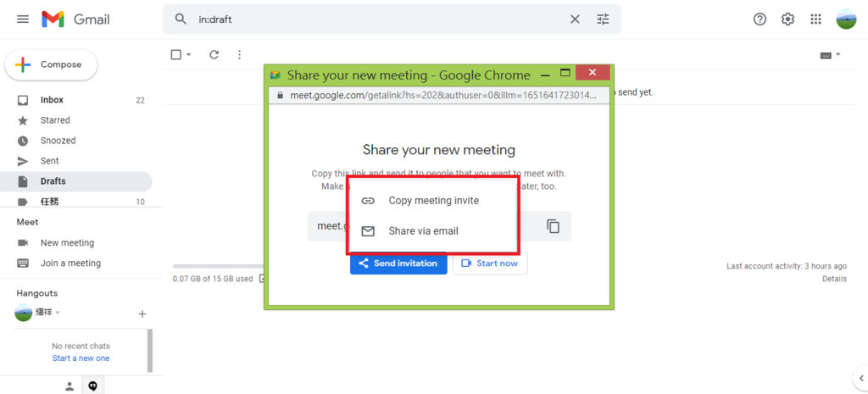Open the Inbox folder
868x394 pixels.
pyautogui.click(x=52, y=100)
